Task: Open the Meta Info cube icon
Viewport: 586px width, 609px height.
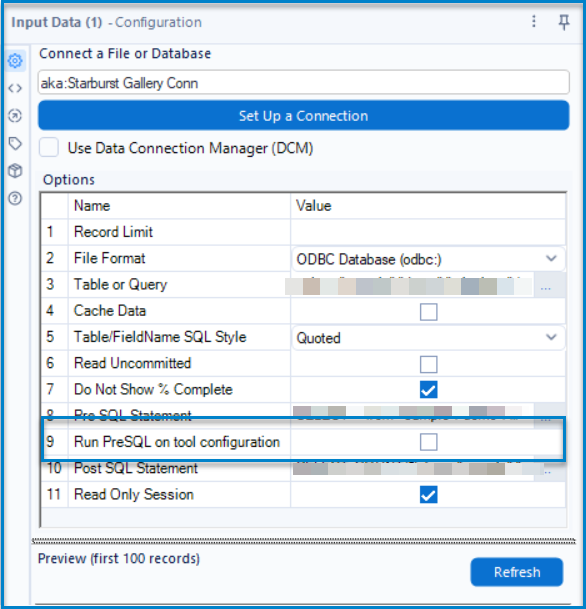Action: click(x=15, y=171)
